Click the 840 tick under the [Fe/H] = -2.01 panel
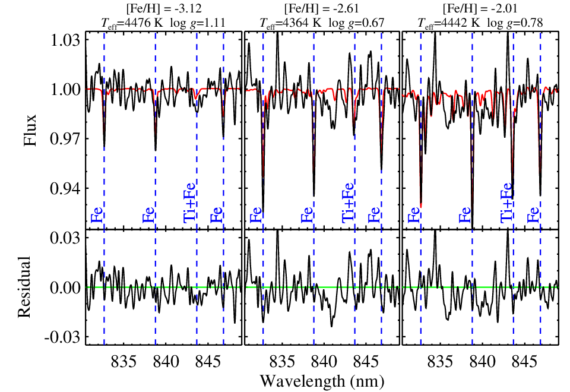The image size is (570, 392). [x=482, y=362]
